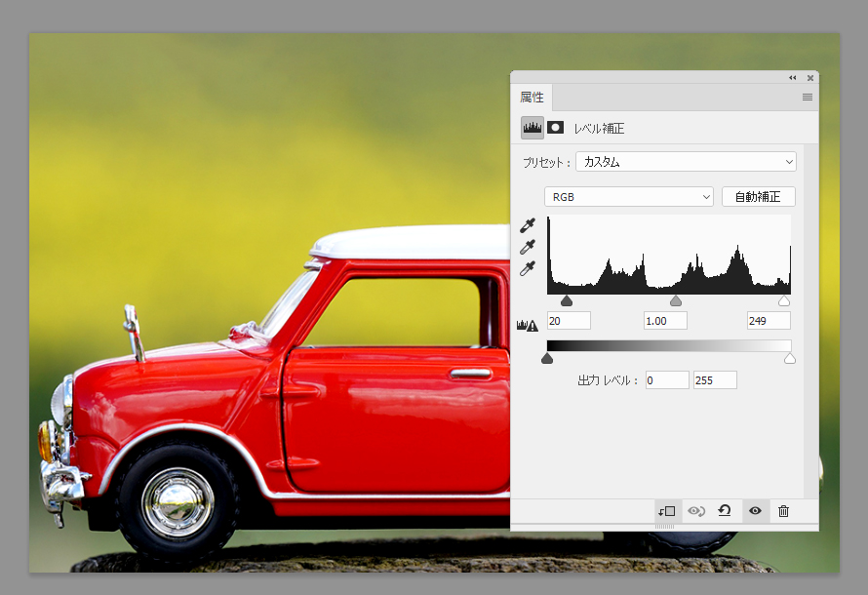Click the Properties panel vertical scrollbar
Viewport: 868px width, 595px height.
point(811,321)
